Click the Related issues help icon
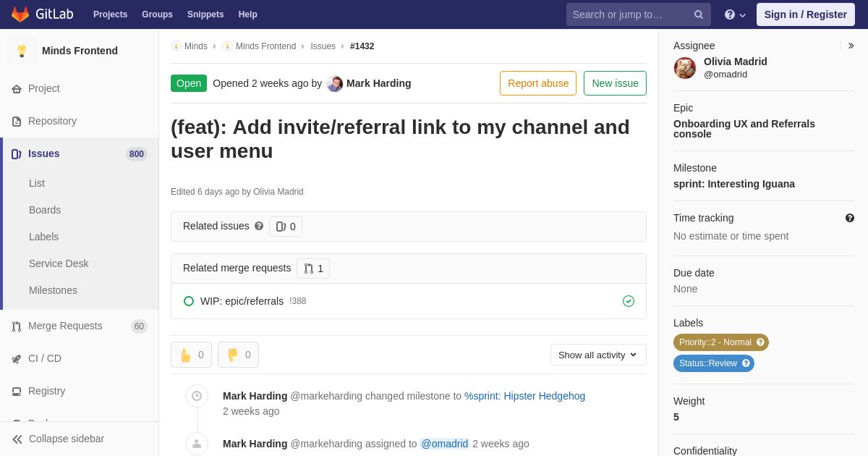Image resolution: width=868 pixels, height=456 pixels. pos(259,226)
